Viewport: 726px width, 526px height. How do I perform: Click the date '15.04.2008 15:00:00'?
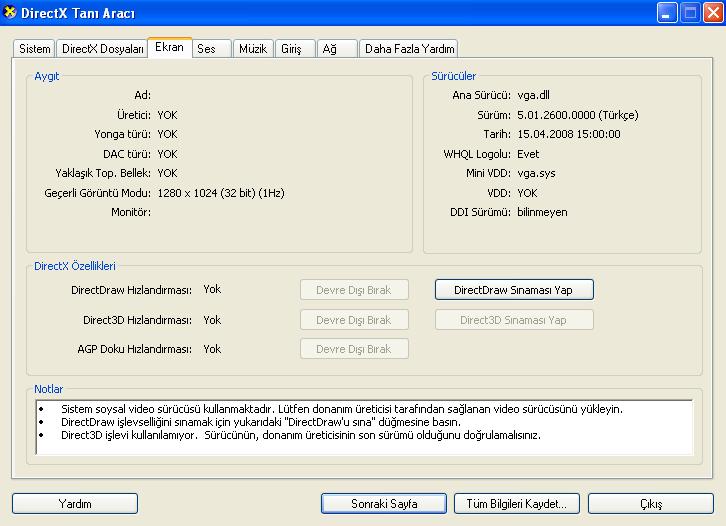[569, 134]
